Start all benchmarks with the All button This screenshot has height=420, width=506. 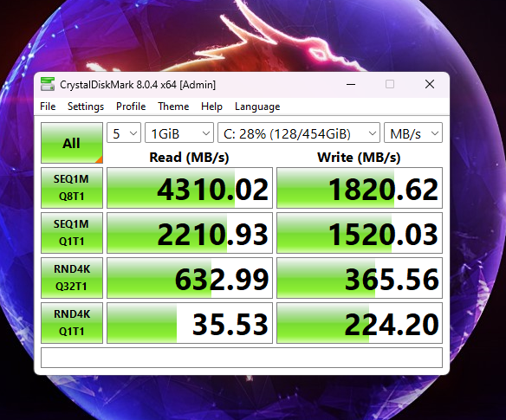(72, 143)
